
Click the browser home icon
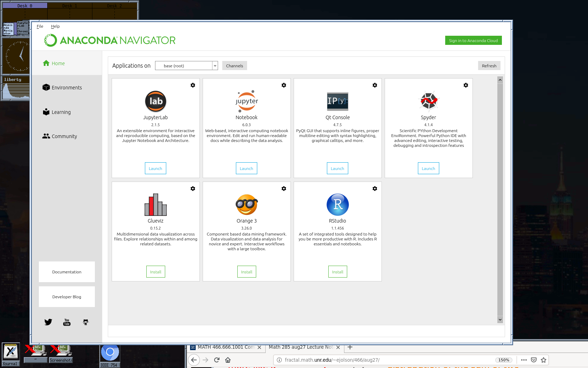(228, 360)
